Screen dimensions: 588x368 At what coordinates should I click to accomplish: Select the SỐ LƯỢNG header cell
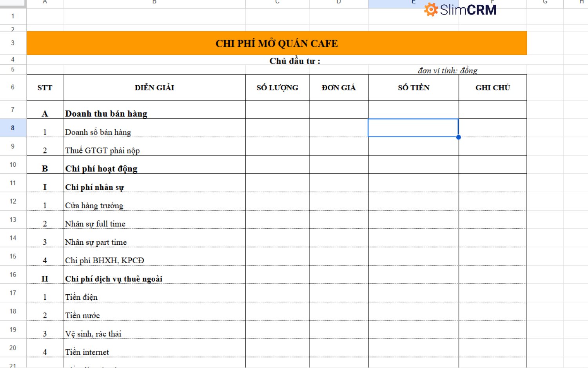[277, 88]
